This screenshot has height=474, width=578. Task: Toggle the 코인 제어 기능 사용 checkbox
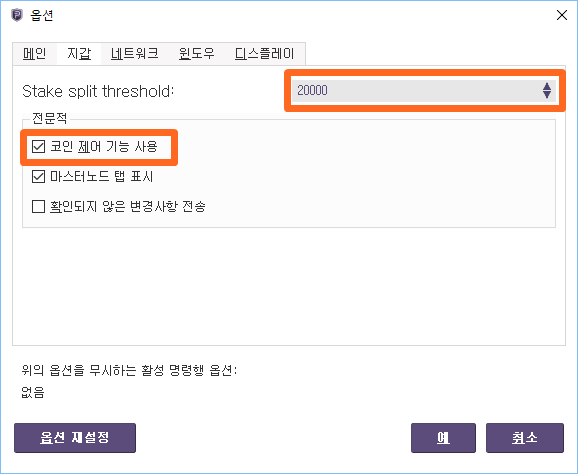(38, 146)
